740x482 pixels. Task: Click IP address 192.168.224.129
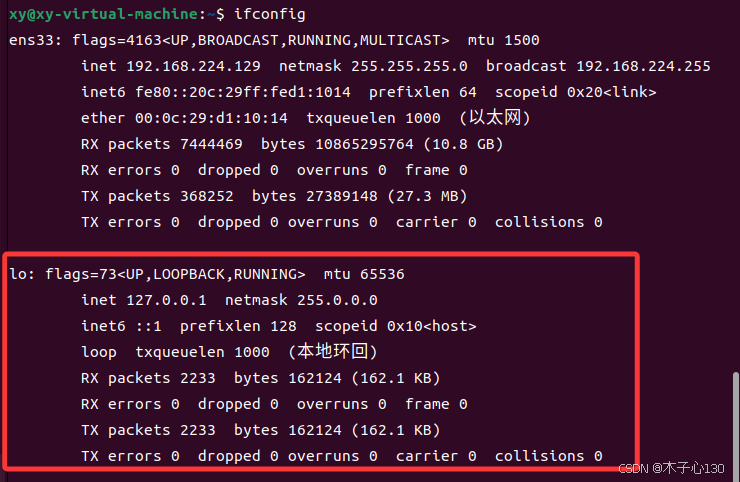pyautogui.click(x=193, y=66)
